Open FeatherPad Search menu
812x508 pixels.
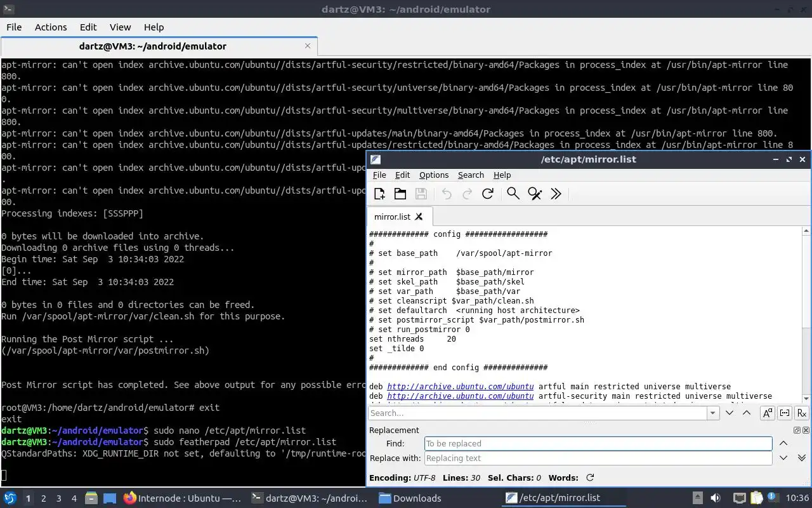(x=471, y=175)
